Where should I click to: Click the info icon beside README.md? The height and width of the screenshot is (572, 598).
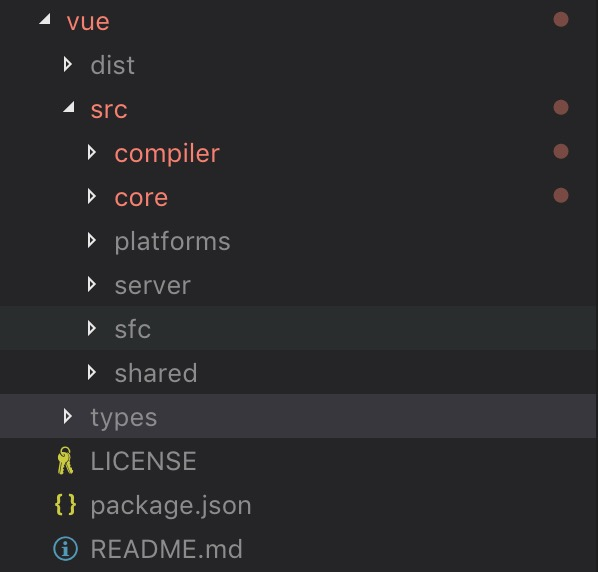click(65, 549)
